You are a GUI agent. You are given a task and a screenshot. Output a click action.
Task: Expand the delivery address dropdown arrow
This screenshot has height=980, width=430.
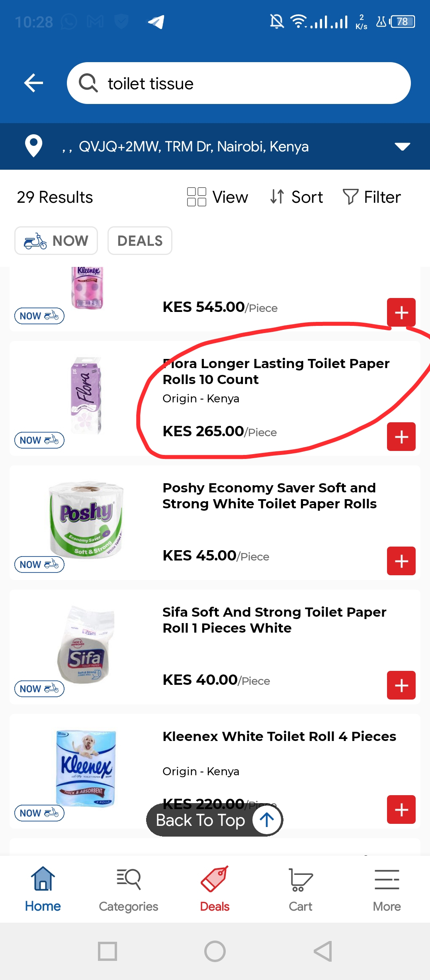tap(402, 147)
